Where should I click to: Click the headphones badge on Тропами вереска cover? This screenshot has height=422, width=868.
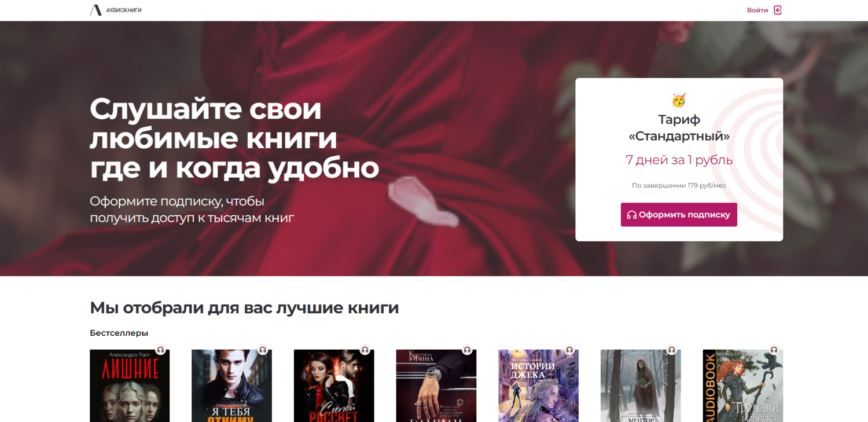[774, 350]
